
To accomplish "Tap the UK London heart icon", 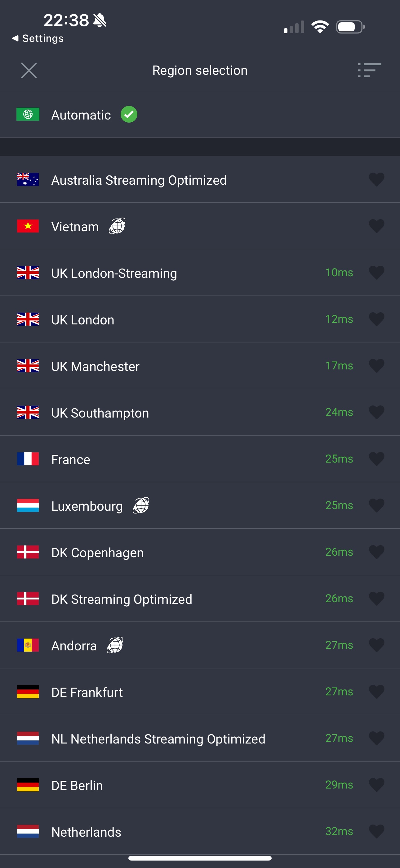I will coord(376,319).
